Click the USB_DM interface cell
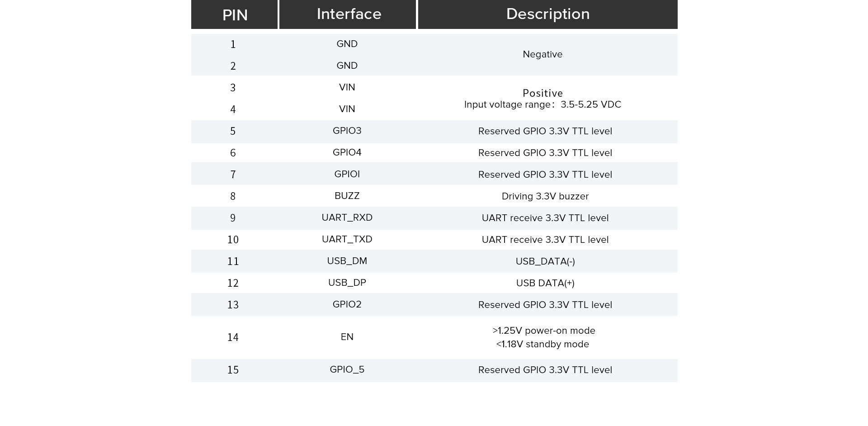This screenshot has width=868, height=426. [347, 261]
